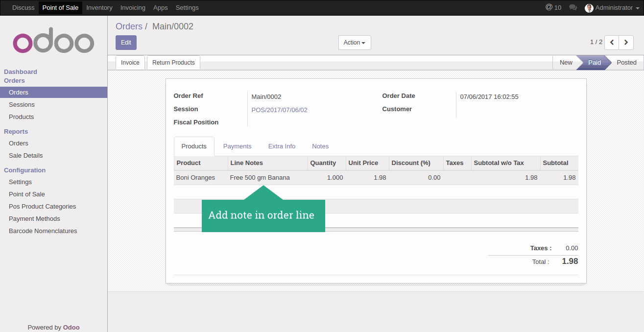Click the quantity value 1.000
The image size is (644, 332).
pyautogui.click(x=335, y=178)
